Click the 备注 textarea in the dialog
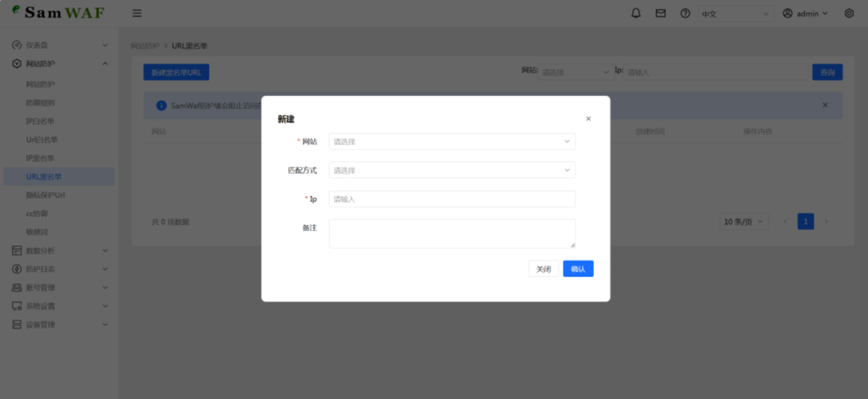868x399 pixels. pos(452,233)
